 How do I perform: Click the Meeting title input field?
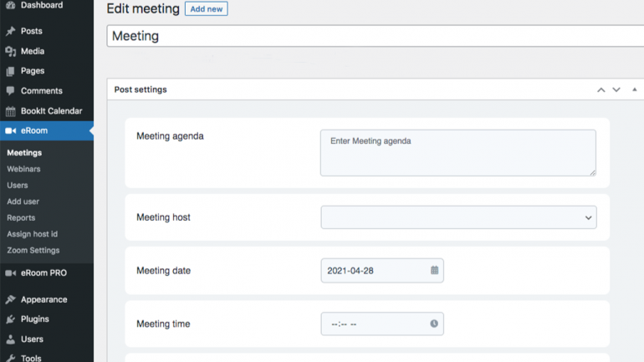click(376, 36)
